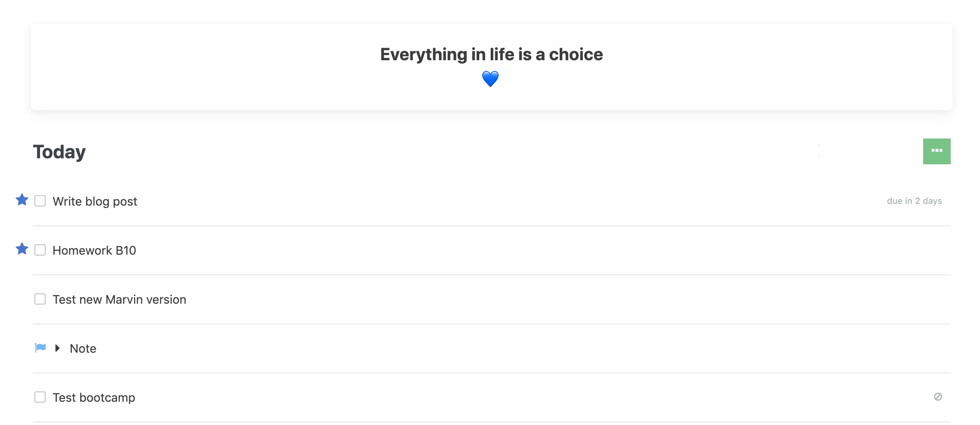Expand the Note item triangle
This screenshot has height=425, width=980.
point(57,348)
